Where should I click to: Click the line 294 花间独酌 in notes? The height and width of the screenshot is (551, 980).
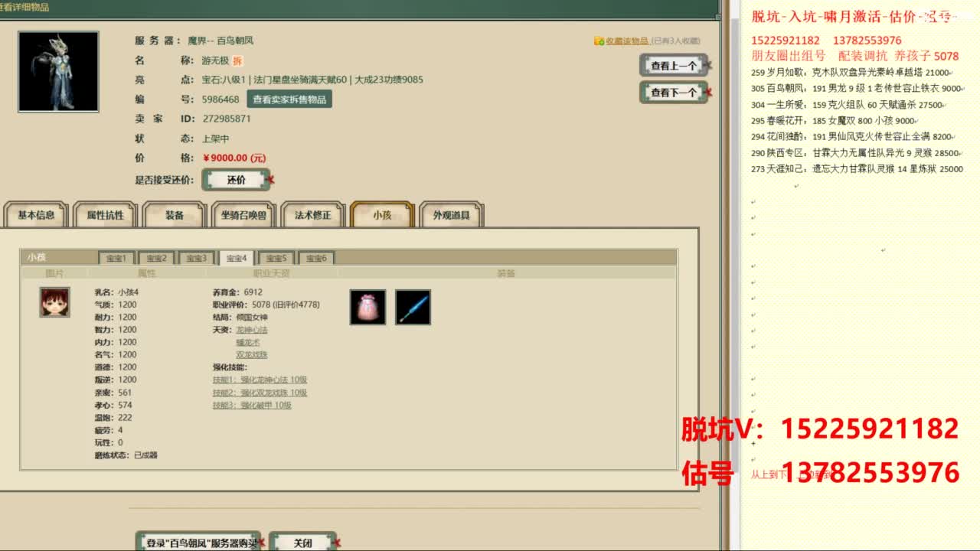(x=853, y=137)
